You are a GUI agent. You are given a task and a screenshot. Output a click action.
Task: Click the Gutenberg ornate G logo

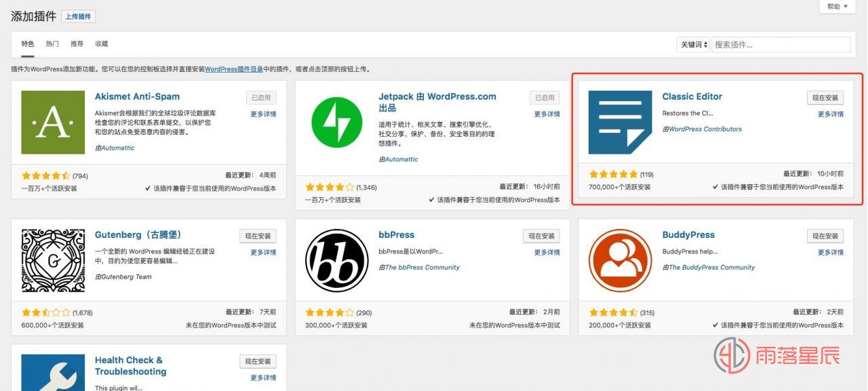(52, 260)
